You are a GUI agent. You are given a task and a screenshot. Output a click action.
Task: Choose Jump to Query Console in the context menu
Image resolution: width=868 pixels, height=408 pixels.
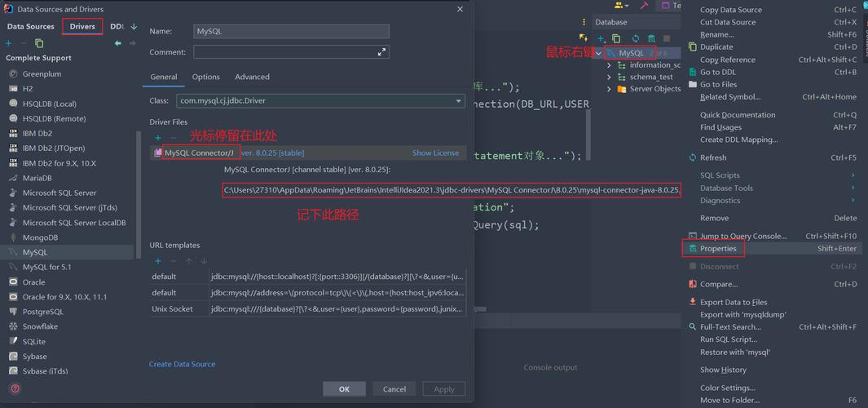coord(772,236)
